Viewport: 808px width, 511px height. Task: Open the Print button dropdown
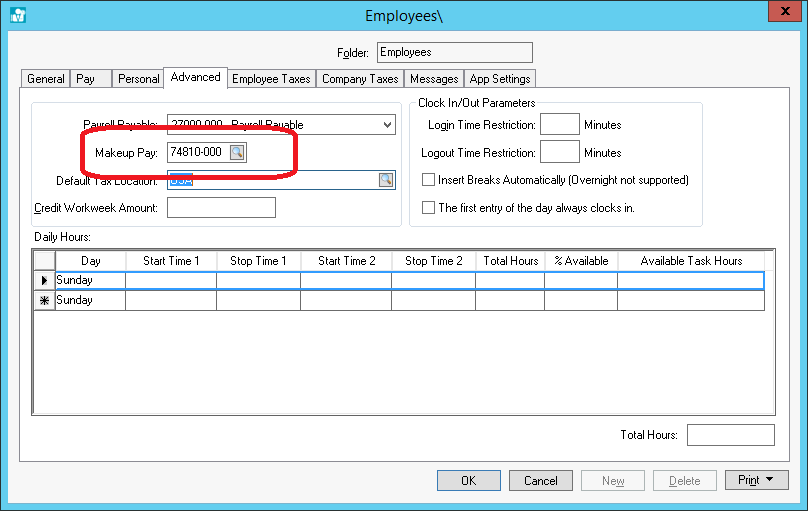[x=756, y=481]
